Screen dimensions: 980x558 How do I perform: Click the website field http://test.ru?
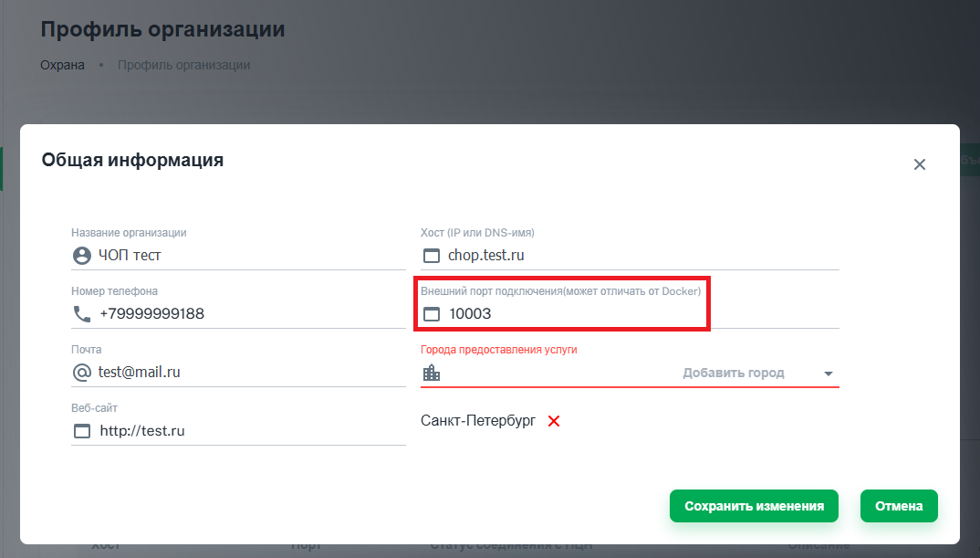coord(246,431)
